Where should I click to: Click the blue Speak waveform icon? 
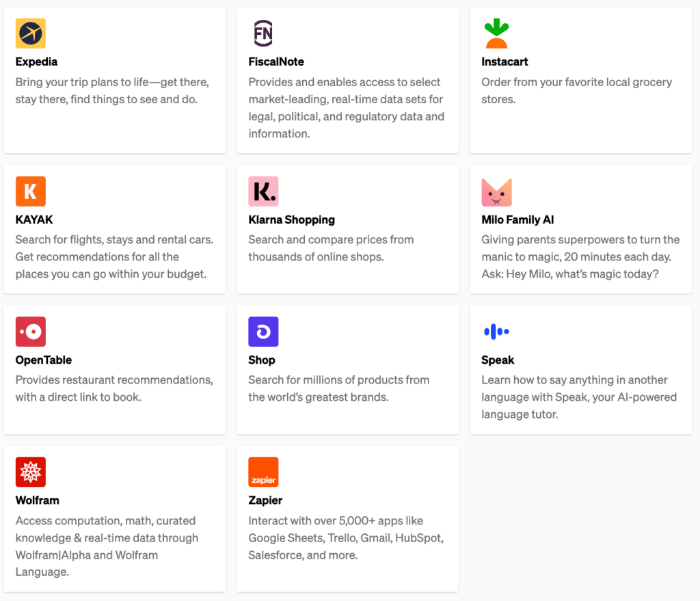[496, 332]
